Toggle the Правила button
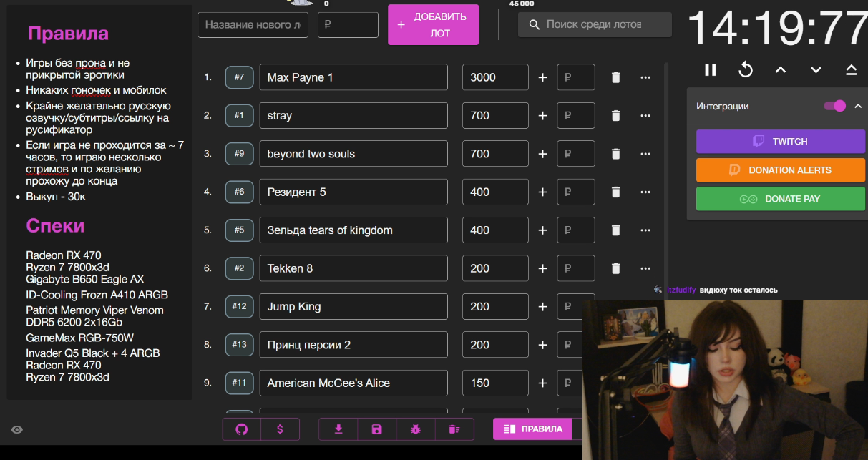 [x=533, y=429]
